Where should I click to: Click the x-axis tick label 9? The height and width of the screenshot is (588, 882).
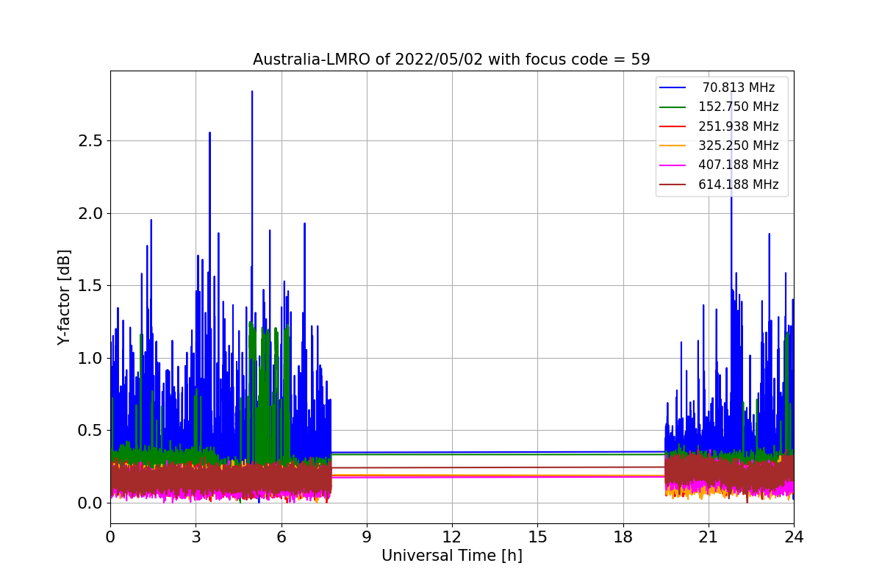tap(367, 537)
